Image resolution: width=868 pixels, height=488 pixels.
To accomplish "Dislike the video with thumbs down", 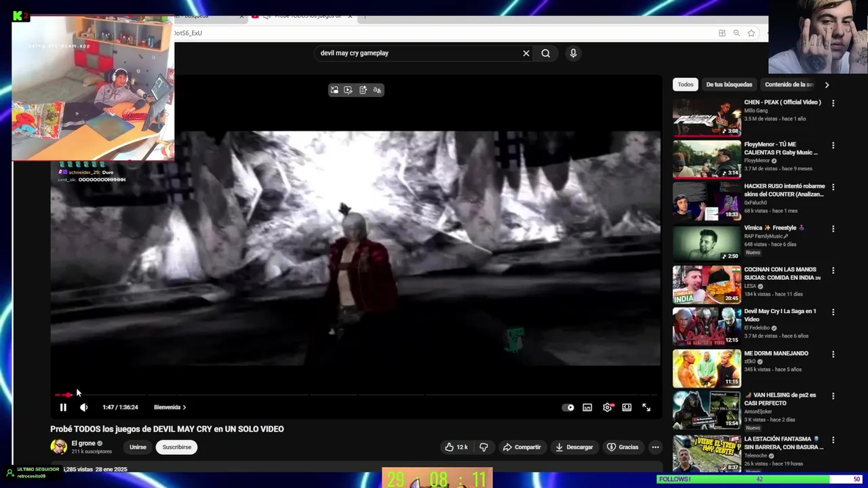I will click(484, 447).
